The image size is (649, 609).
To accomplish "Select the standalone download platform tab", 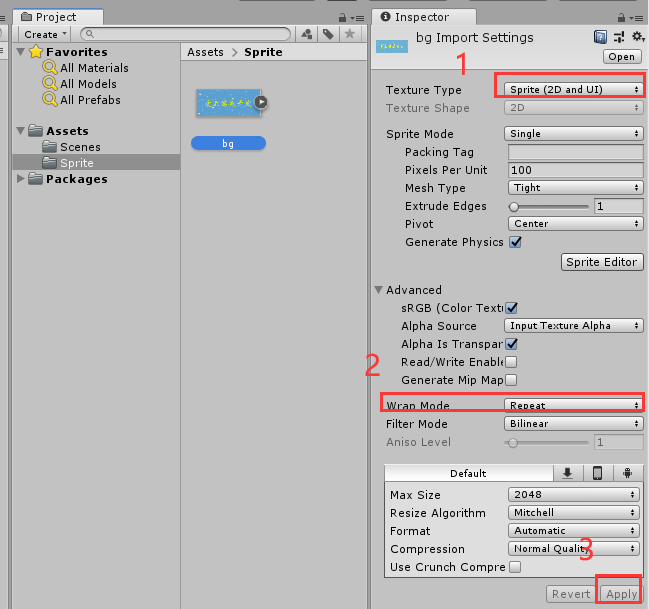I will point(567,473).
